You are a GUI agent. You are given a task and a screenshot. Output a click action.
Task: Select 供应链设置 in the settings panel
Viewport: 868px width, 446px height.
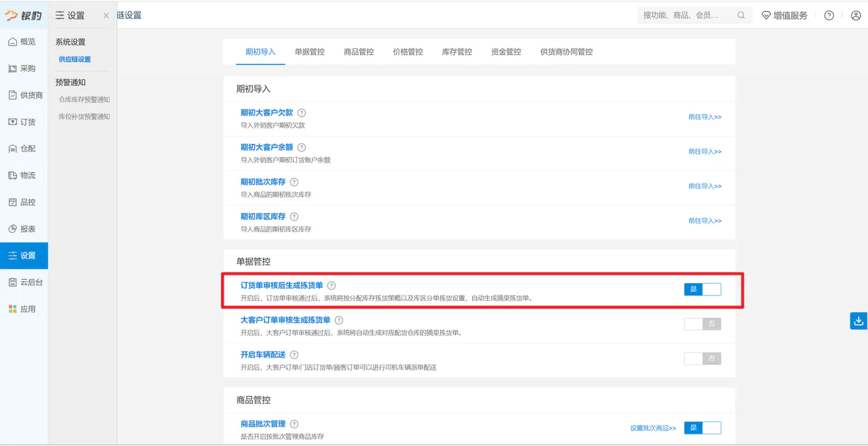tap(75, 60)
